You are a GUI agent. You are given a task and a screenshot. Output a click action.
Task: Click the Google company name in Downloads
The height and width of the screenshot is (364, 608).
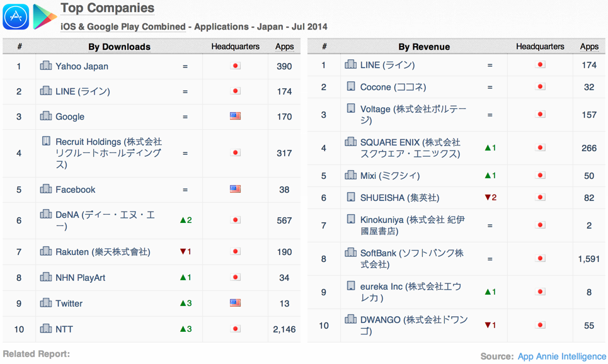(70, 117)
